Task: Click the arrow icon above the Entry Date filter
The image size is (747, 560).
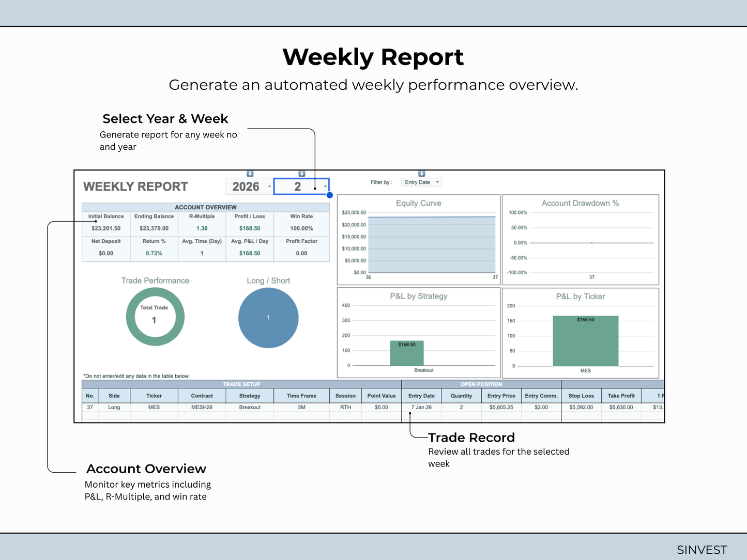Action: [x=421, y=174]
